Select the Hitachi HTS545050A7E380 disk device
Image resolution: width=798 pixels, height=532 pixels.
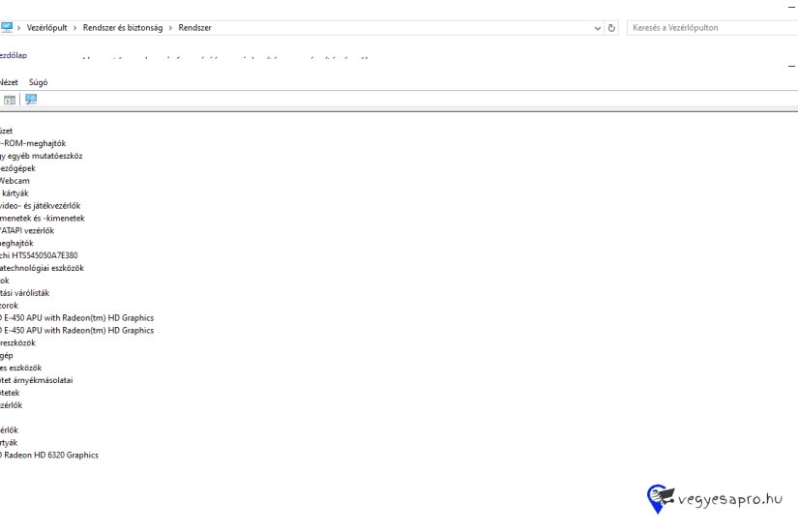click(x=39, y=255)
